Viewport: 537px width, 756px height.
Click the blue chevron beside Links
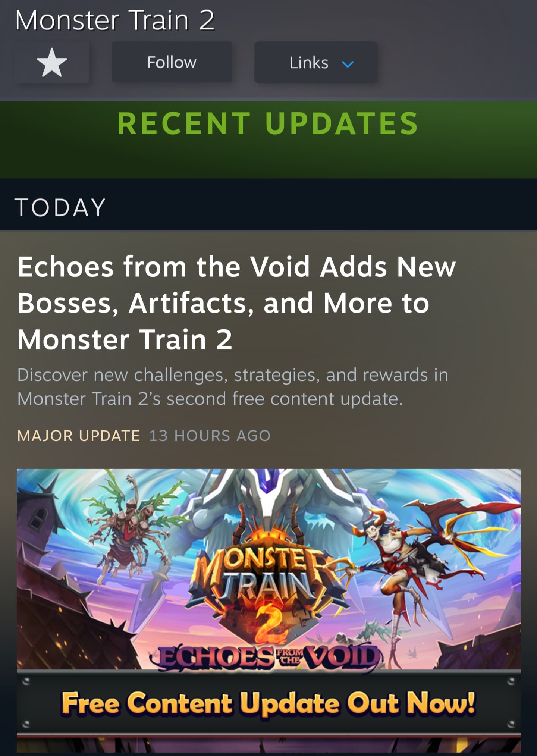tap(348, 64)
